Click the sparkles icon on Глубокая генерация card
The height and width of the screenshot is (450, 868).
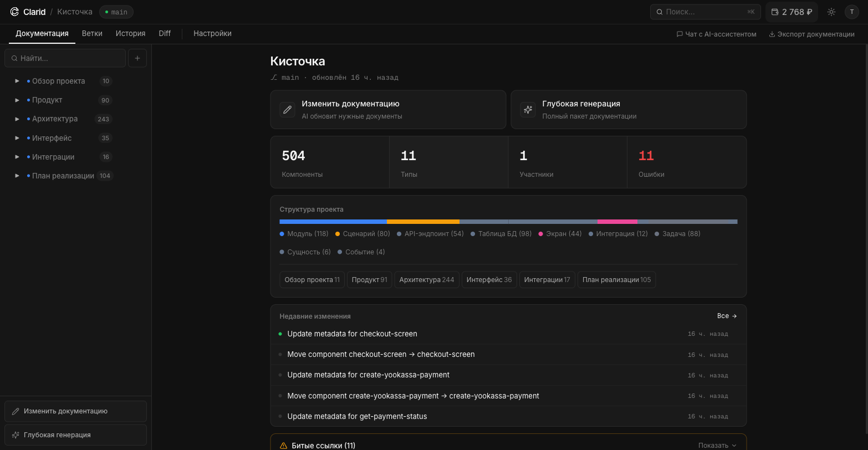coord(528,109)
